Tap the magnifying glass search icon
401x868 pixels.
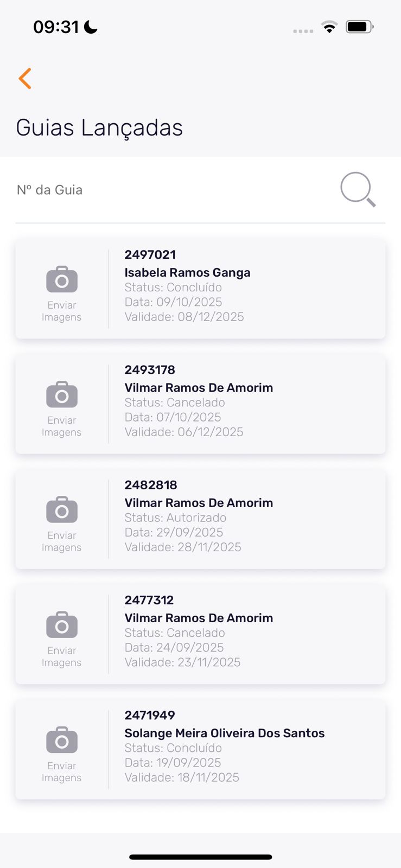(358, 189)
